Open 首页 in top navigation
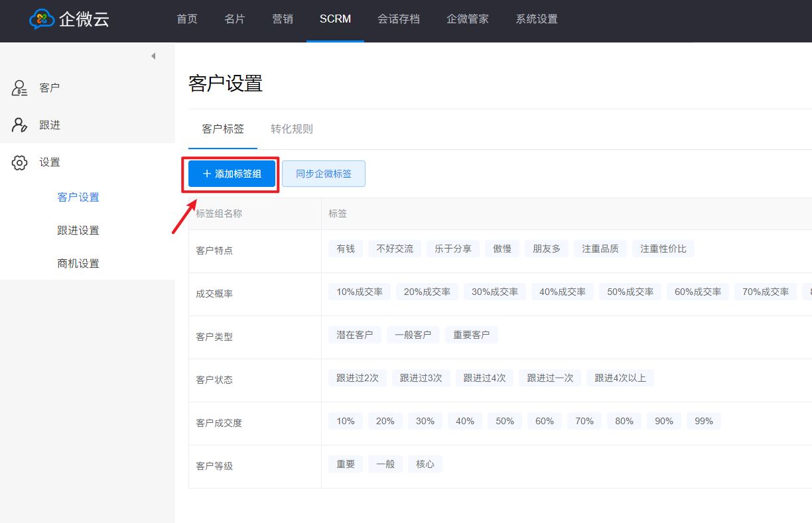Screen dimensions: 812x523 point(187,19)
